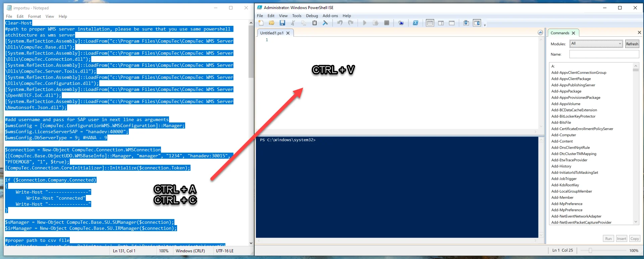Collapse the script pane with round chevron
644x259 pixels.
tap(540, 33)
